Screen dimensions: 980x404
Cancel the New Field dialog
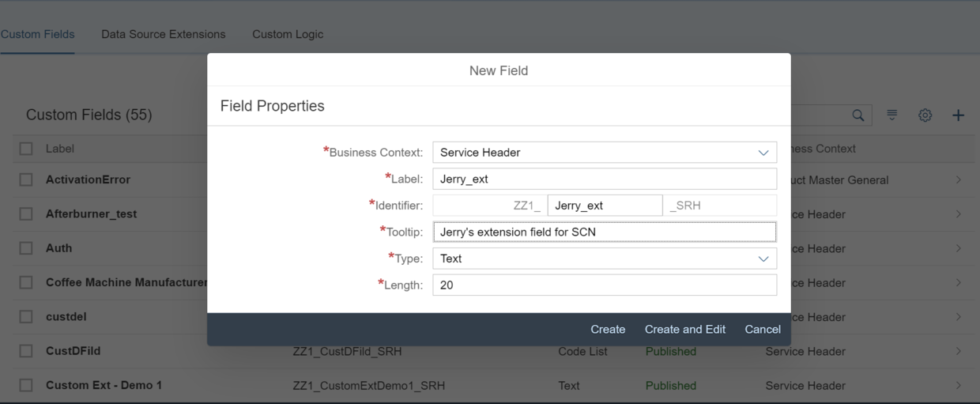pos(762,330)
